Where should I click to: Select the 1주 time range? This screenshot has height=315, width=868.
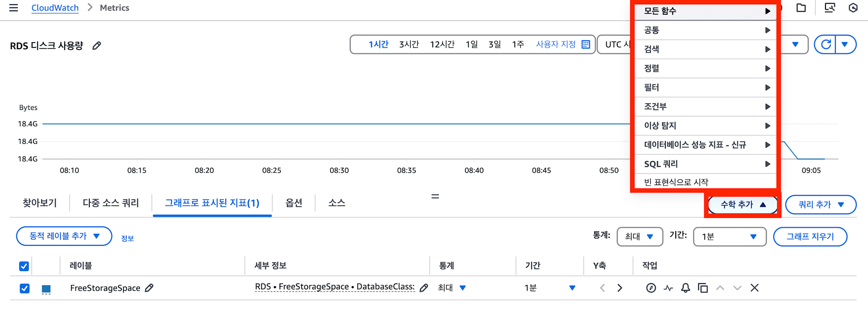[x=518, y=44]
